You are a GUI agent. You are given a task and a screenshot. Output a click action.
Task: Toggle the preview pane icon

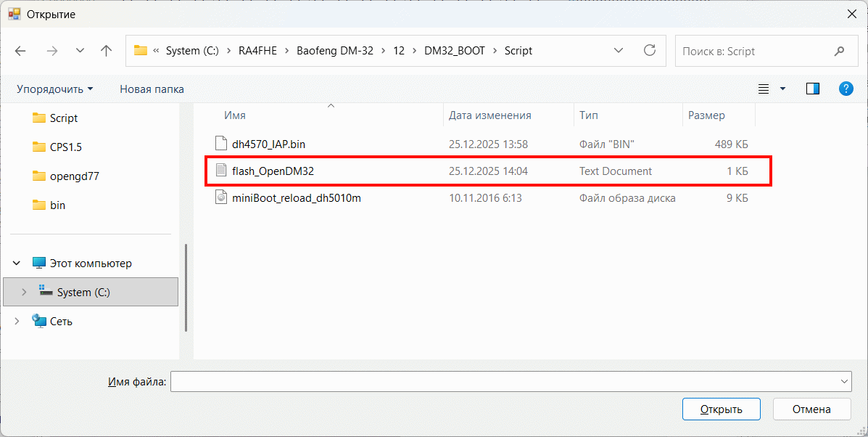pyautogui.click(x=812, y=89)
